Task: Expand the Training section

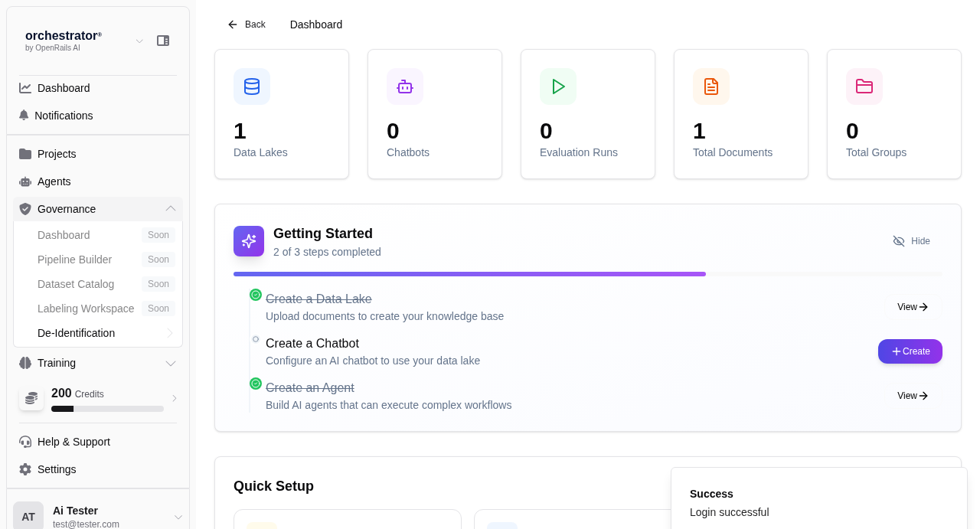Action: [171, 363]
